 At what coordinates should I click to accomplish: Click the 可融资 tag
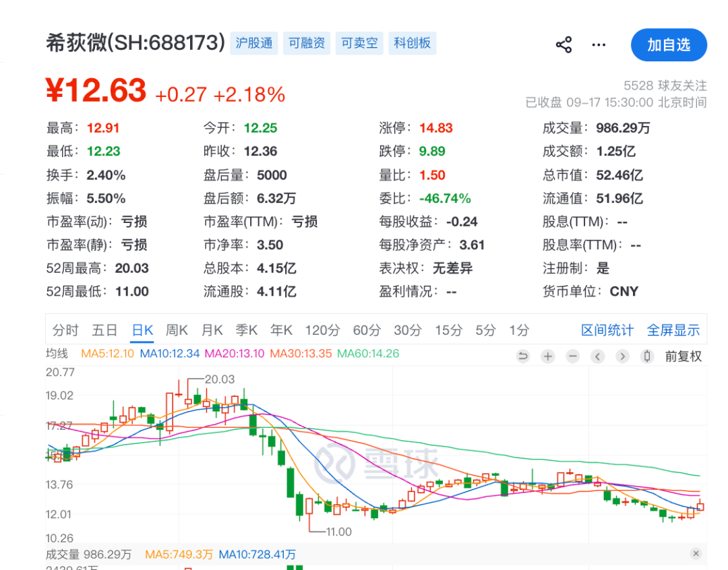coord(307,43)
